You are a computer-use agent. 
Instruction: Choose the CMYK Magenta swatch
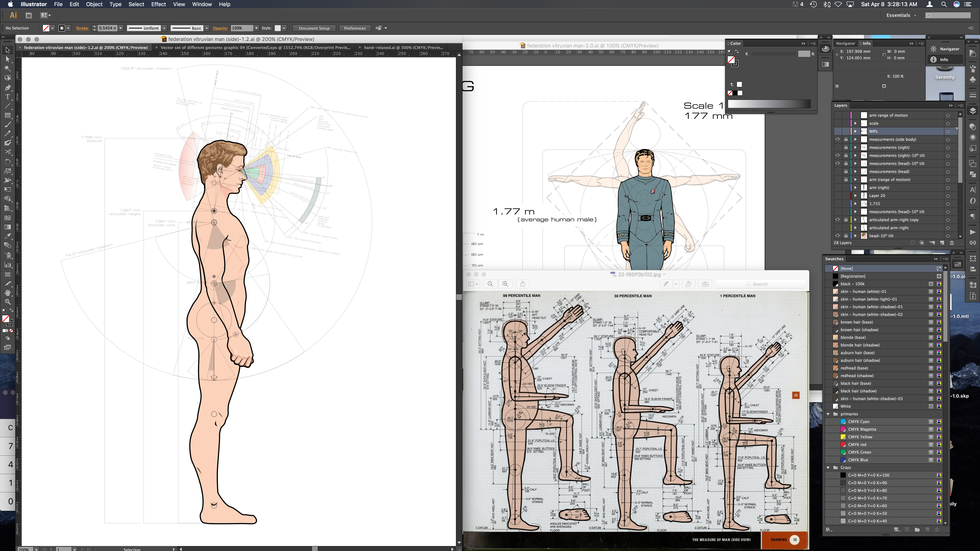[862, 429]
